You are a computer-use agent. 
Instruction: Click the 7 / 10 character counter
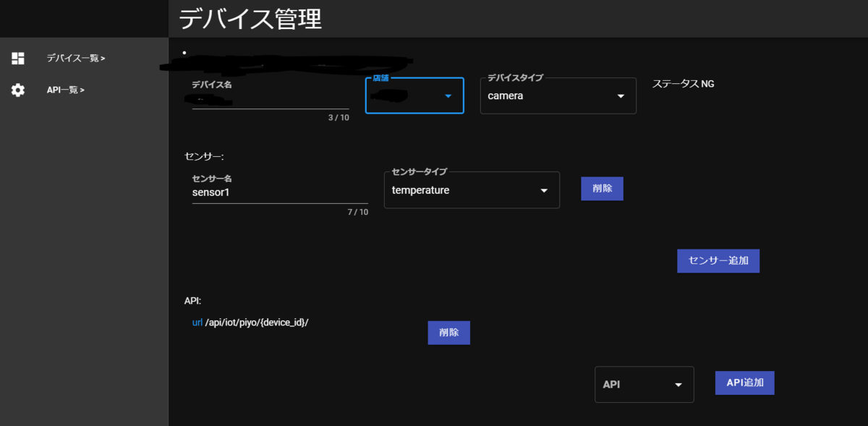click(358, 212)
